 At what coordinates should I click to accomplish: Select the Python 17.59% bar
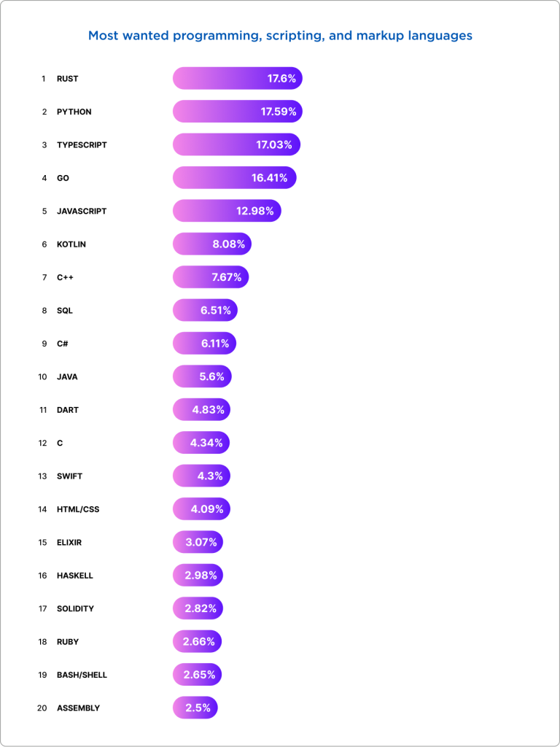[237, 112]
